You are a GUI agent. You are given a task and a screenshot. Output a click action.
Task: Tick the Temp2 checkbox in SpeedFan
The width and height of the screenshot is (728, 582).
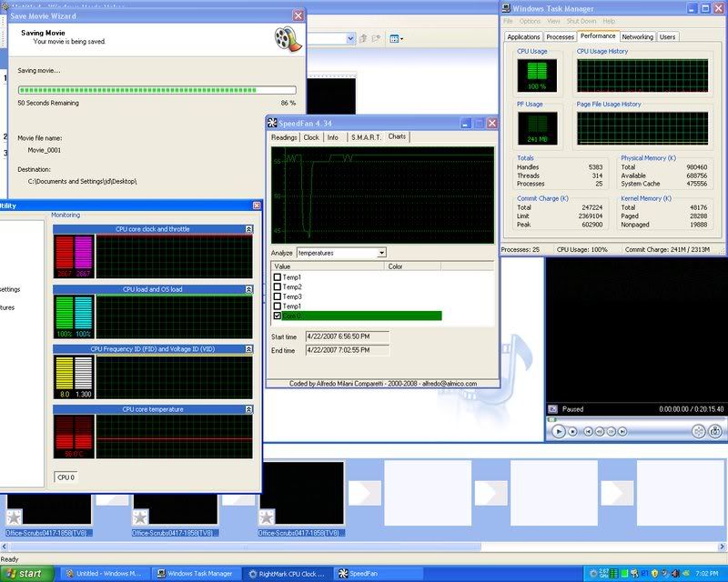[278, 286]
